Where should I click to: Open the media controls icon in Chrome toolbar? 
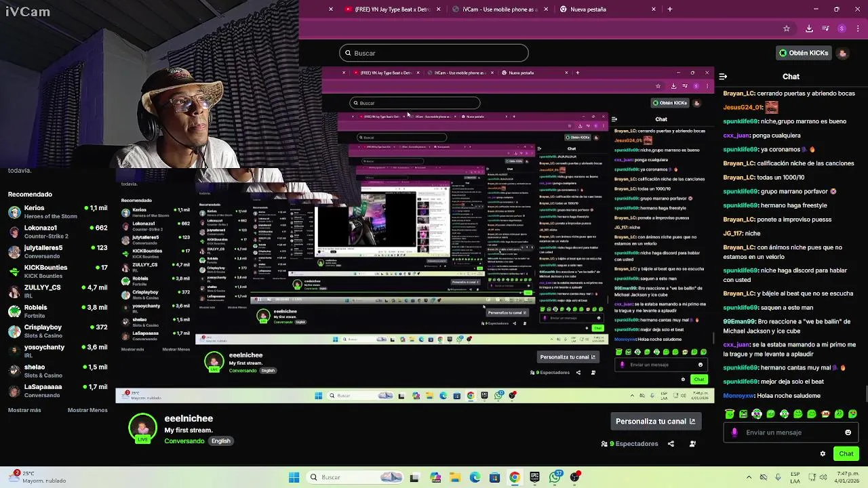click(x=825, y=28)
